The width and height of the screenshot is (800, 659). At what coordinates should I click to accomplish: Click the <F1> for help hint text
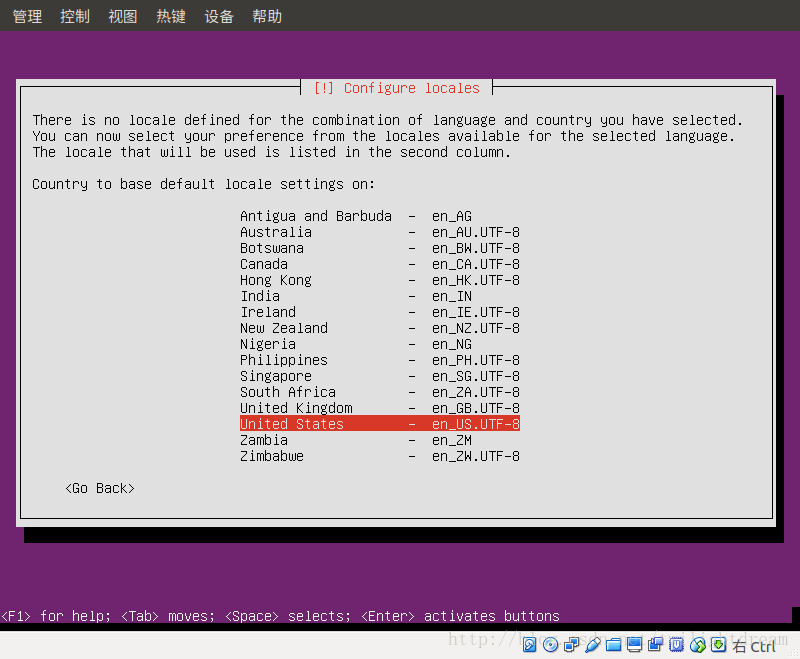coord(56,616)
